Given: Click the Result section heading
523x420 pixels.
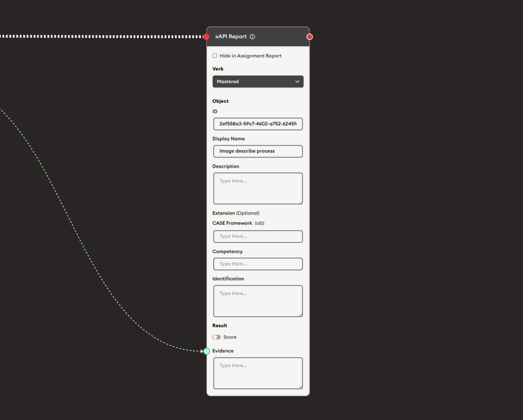Looking at the screenshot, I should (x=220, y=326).
